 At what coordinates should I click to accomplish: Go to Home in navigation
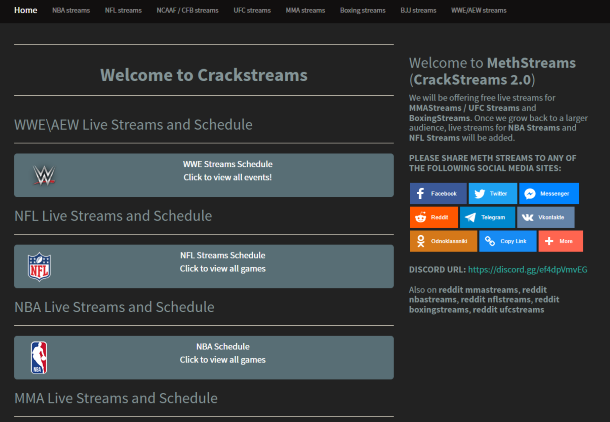click(x=26, y=10)
